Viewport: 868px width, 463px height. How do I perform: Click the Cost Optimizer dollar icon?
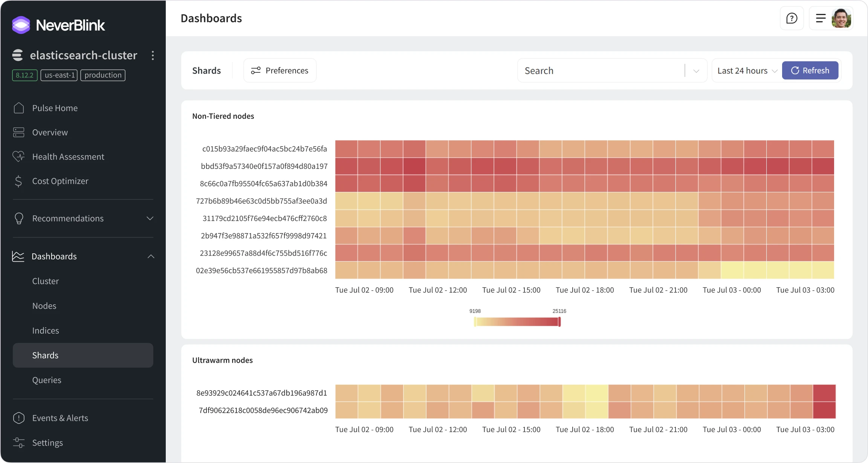(x=18, y=181)
